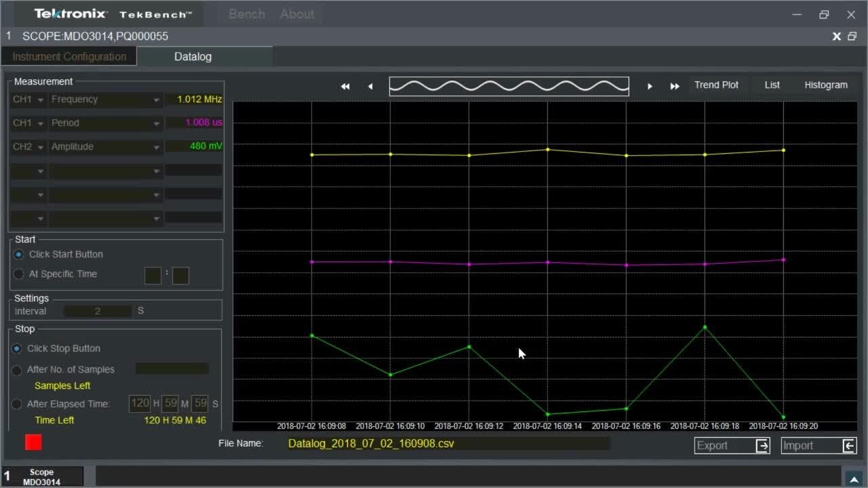Viewport: 868px width, 488px height.
Task: Enable After No. of Samples stop option
Action: point(17,370)
